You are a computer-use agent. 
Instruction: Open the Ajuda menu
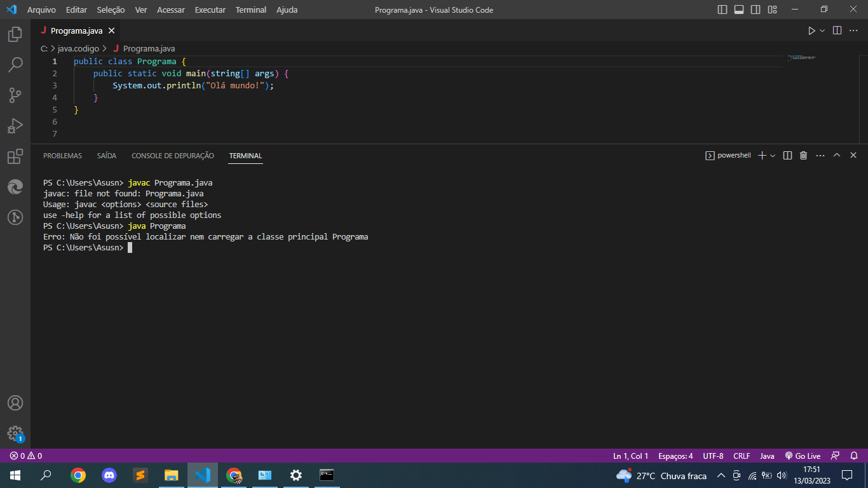coord(287,10)
